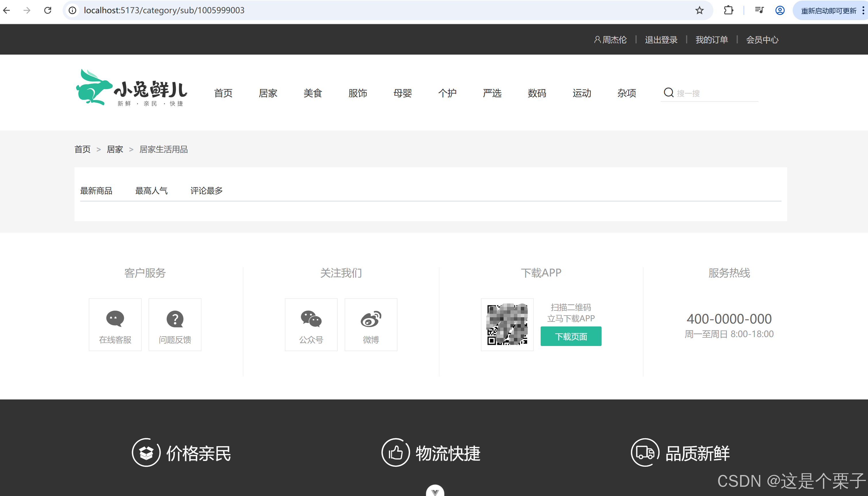Image resolution: width=868 pixels, height=496 pixels.
Task: Click 退出登录 logout link
Action: tap(661, 40)
